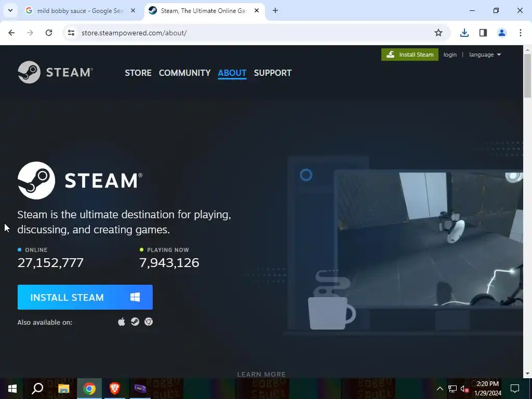Click the purple app icon on the taskbar
The width and height of the screenshot is (532, 399).
coord(140,389)
